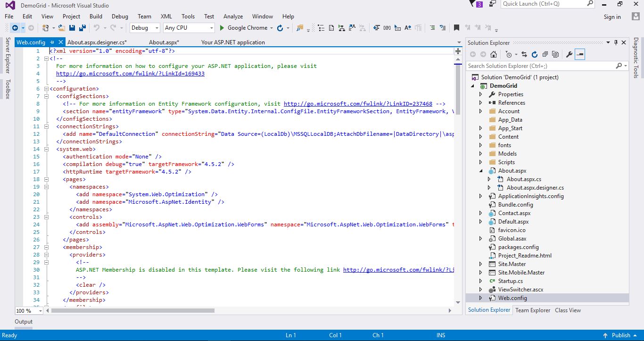
Task: Refresh the Solution Explorer
Action: [535, 54]
